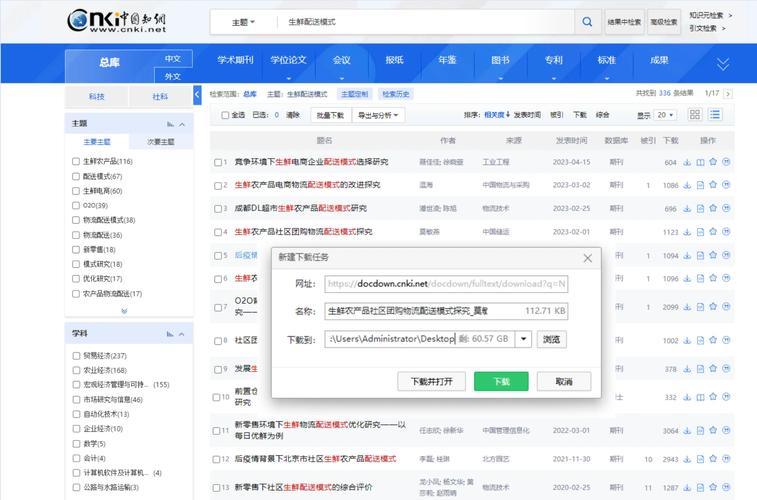Viewport: 757px width, 500px height.
Task: Collapse the left filter sidebar arrow
Action: (197, 95)
